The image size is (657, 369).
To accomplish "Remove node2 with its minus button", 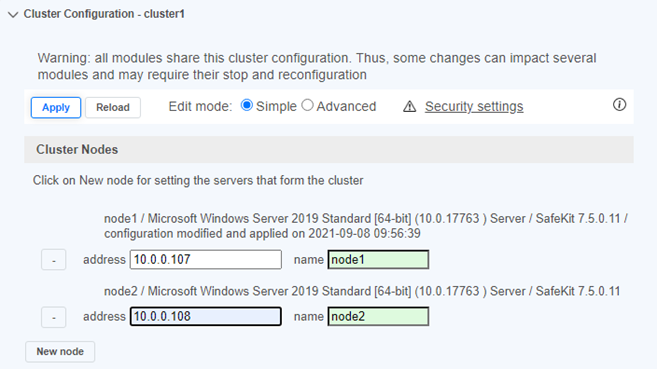I will pos(54,317).
